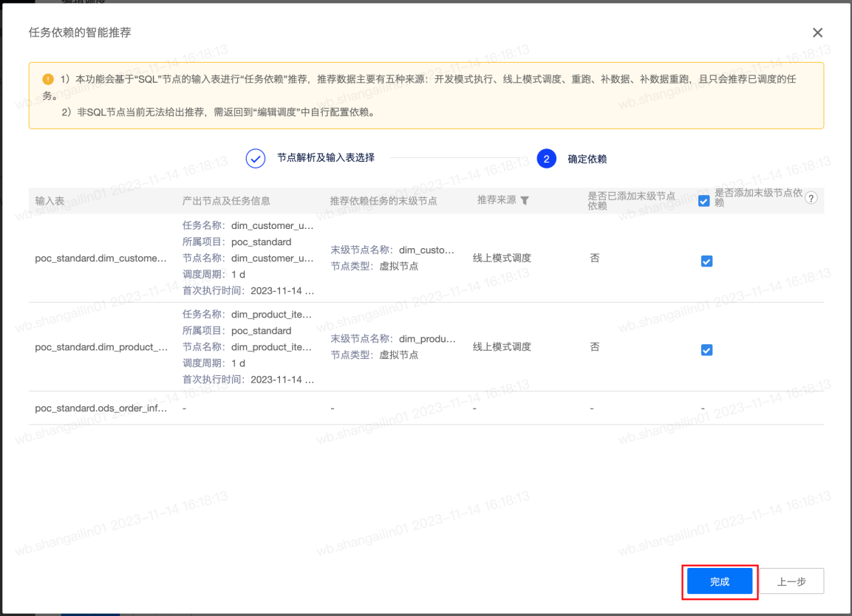Click input table poc_standard.ods_order_inf…
This screenshot has width=852, height=616.
[x=101, y=408]
